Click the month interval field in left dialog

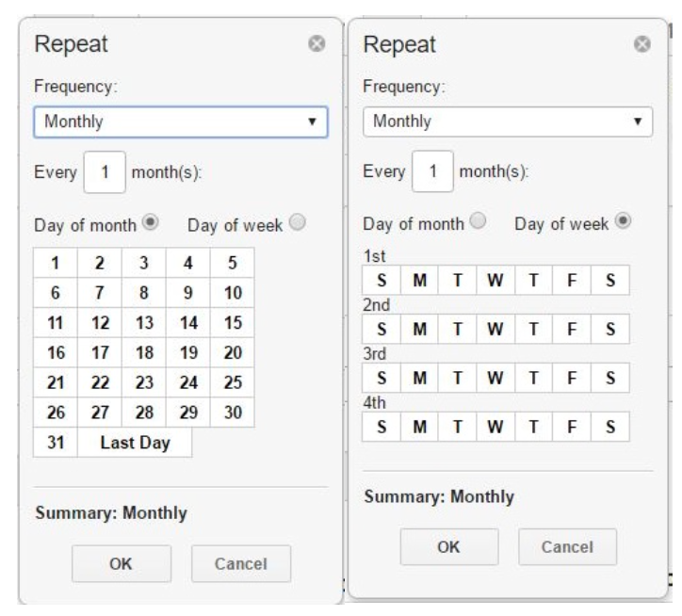point(106,173)
